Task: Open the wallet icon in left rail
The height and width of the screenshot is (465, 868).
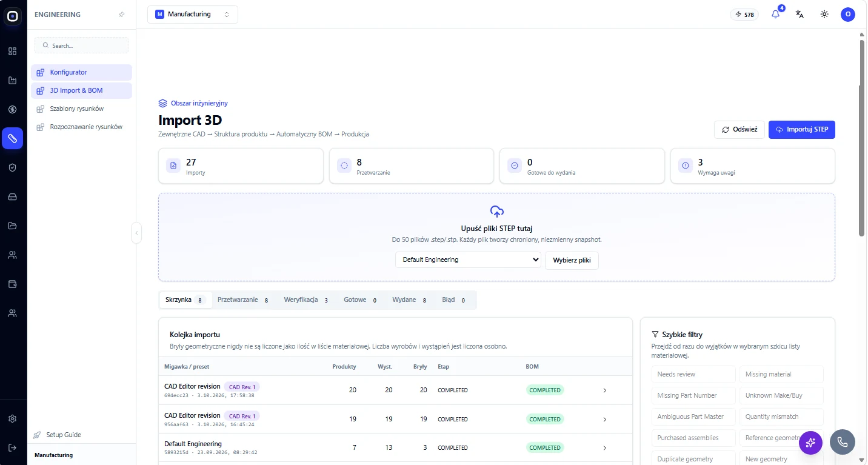Action: [12, 284]
